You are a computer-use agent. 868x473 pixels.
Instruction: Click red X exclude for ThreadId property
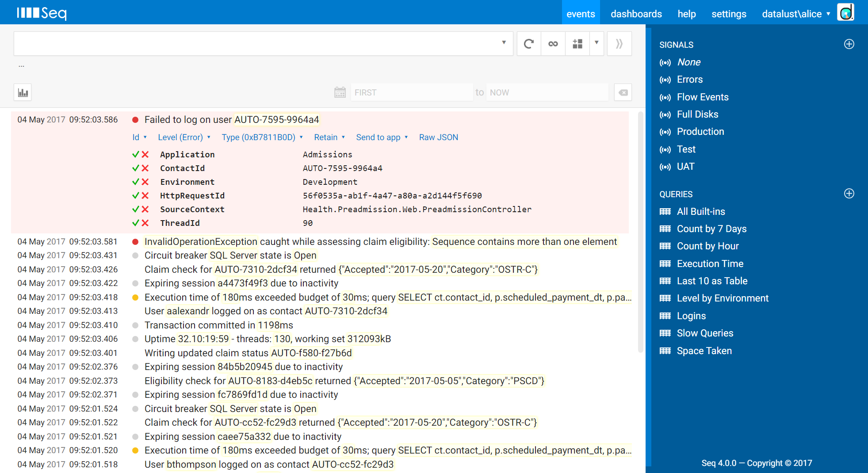[x=145, y=223]
